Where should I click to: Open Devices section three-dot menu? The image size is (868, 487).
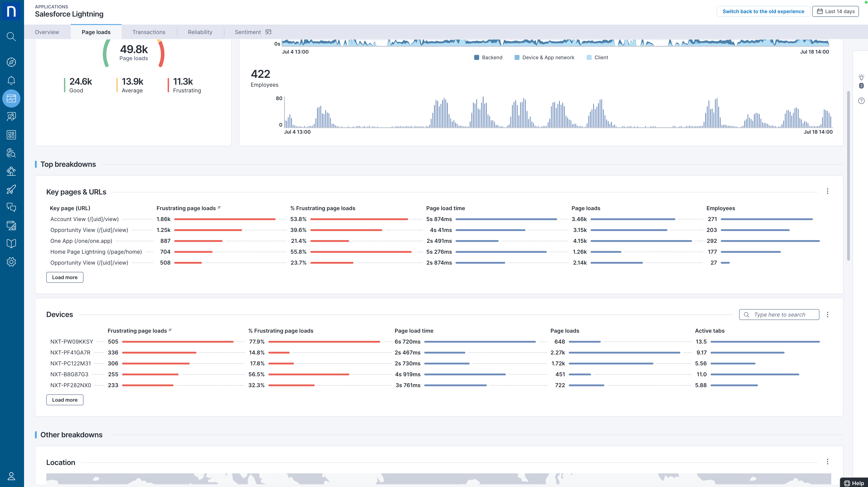[x=827, y=315]
